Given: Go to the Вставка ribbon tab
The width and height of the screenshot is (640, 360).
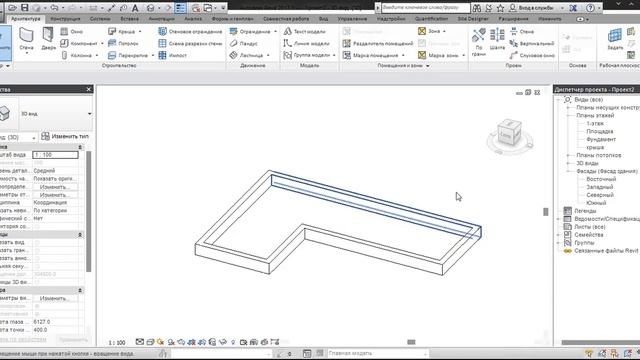Looking at the screenshot, I should coord(129,19).
